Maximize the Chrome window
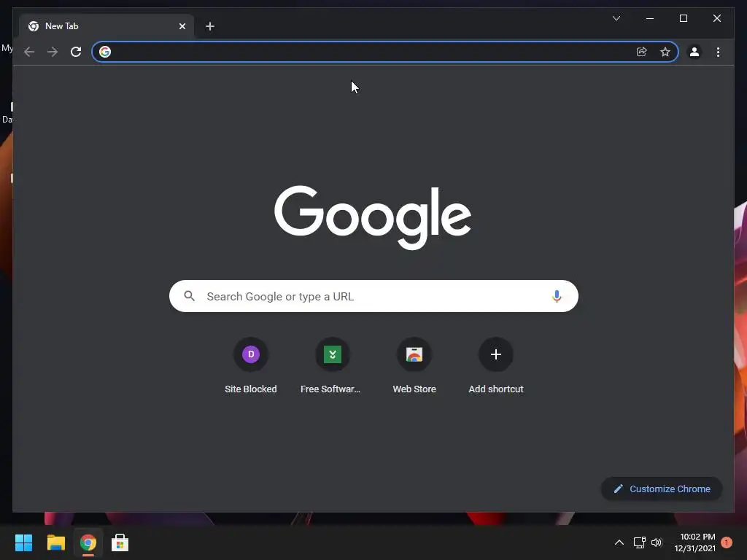Viewport: 747px width, 560px height. tap(683, 18)
